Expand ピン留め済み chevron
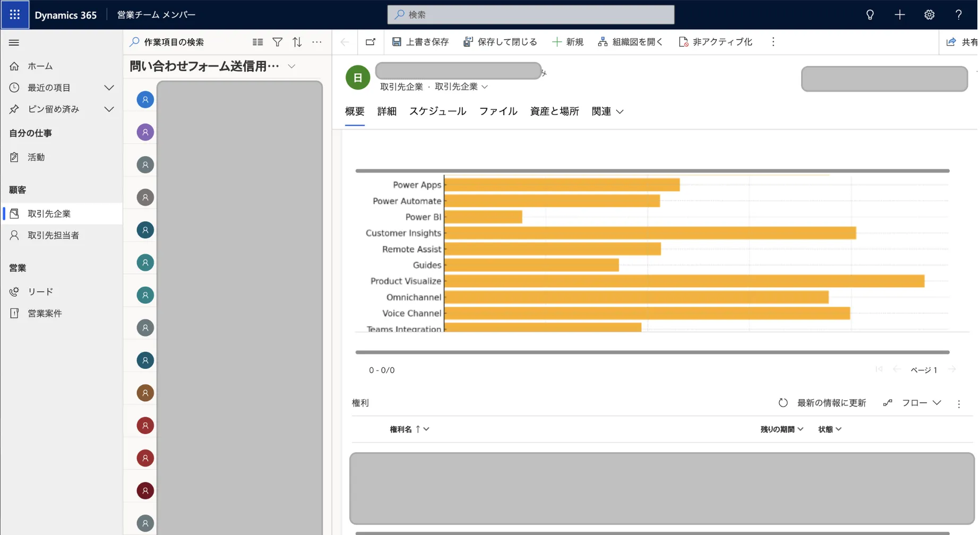Screen dimensions: 980x535 click(x=109, y=109)
